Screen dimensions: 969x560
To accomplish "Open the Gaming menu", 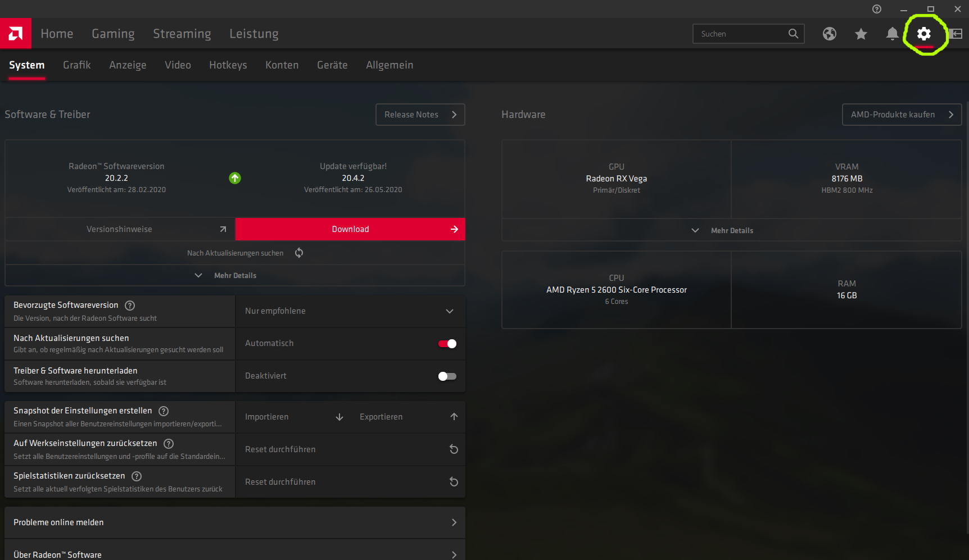I will (x=113, y=34).
